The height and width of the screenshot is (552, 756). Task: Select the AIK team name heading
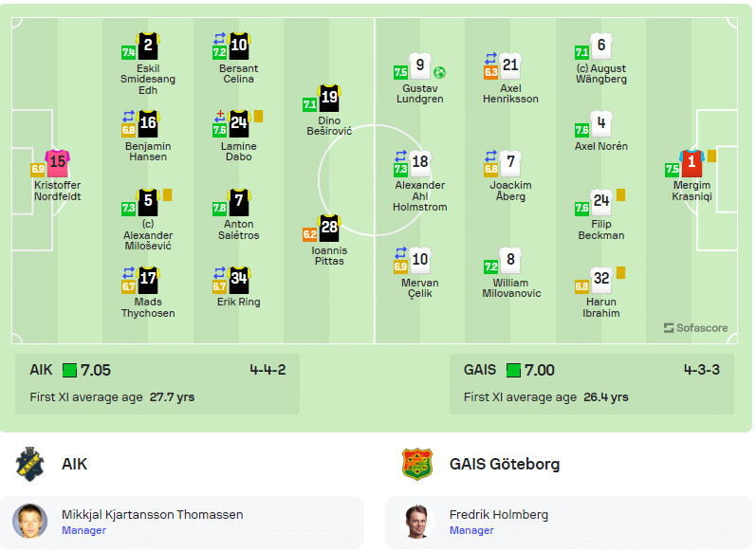(x=74, y=464)
